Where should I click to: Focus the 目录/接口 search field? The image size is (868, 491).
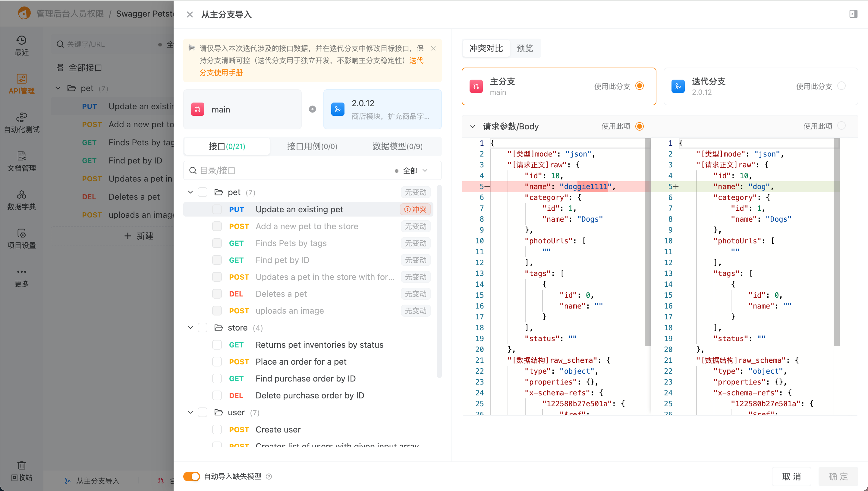pyautogui.click(x=290, y=171)
